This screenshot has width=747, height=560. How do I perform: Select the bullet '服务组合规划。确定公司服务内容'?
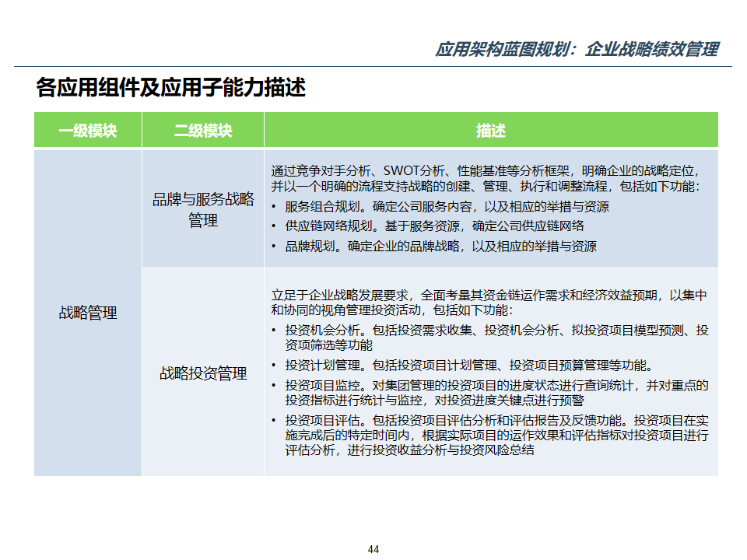(x=440, y=206)
